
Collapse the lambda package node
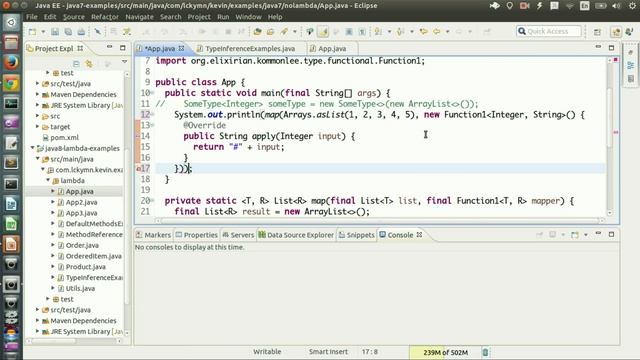[x=48, y=180]
